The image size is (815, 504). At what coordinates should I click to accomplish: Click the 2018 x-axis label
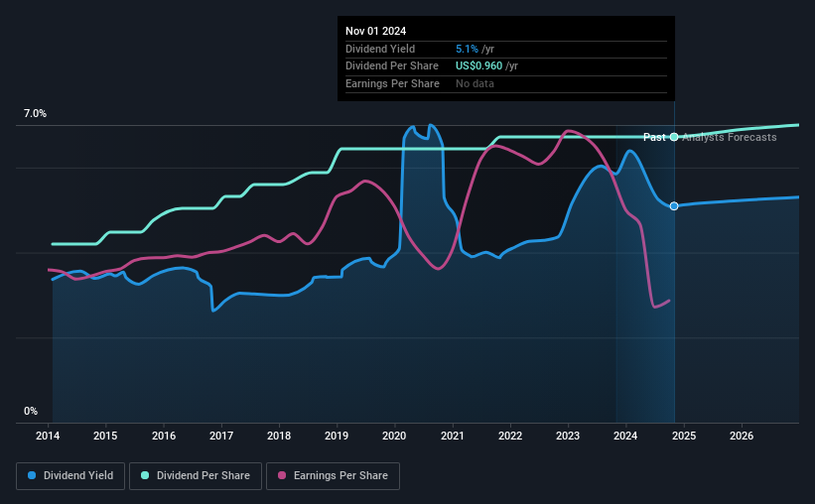pos(279,436)
